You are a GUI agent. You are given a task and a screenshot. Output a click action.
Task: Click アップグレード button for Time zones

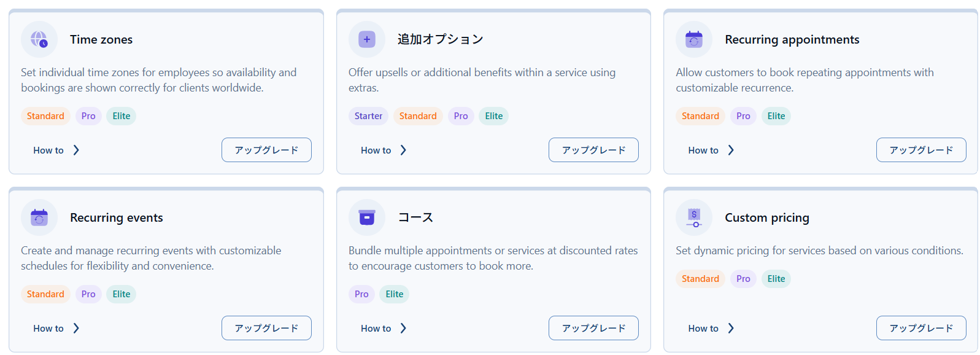[266, 150]
